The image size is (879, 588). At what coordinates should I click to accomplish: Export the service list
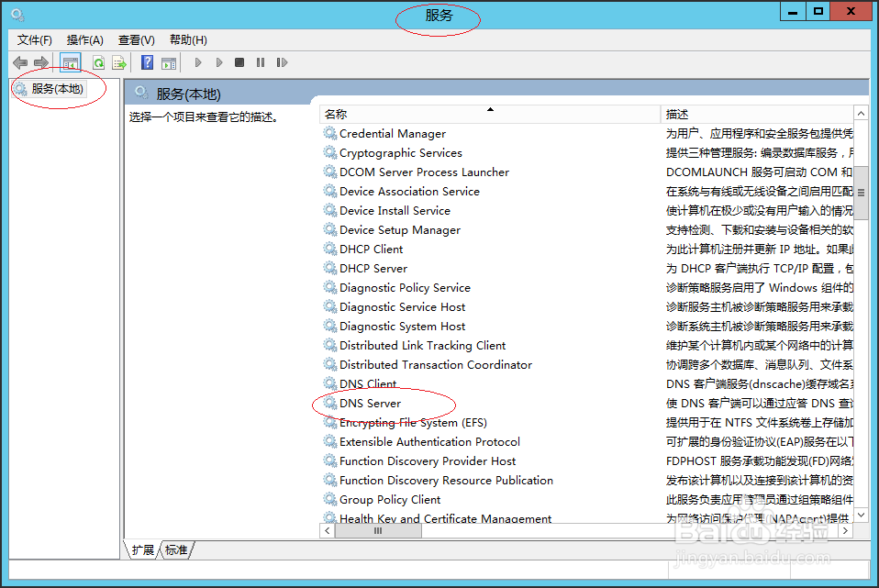coord(119,61)
